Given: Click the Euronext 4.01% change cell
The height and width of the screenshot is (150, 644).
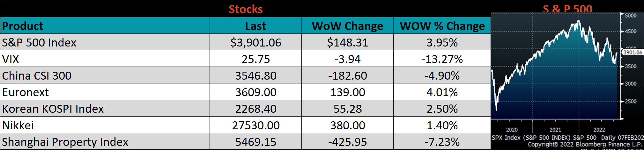Looking at the screenshot, I should [x=442, y=92].
